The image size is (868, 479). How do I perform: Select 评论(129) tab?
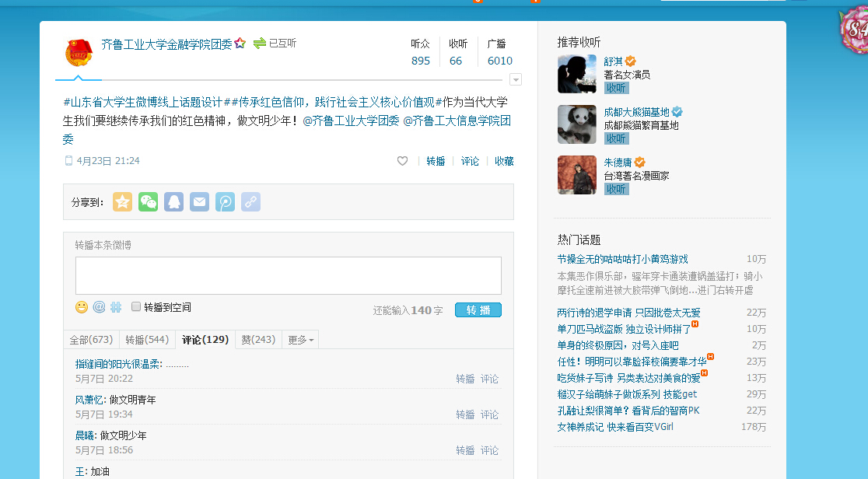click(205, 340)
